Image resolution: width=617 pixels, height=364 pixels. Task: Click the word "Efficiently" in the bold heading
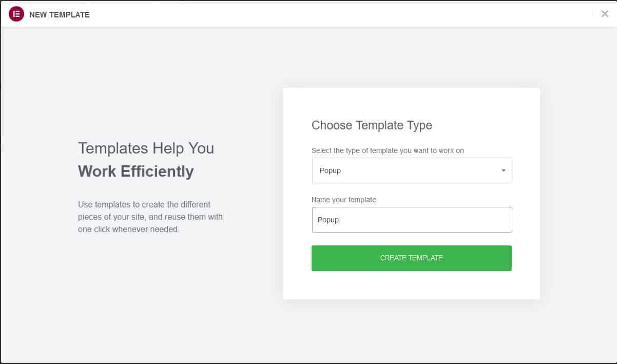coord(157,171)
